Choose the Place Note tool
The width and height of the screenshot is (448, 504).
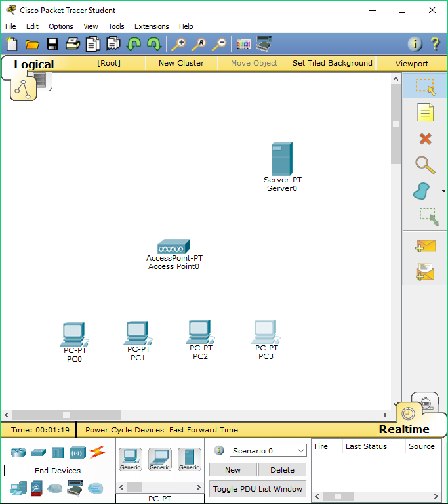pos(425,112)
